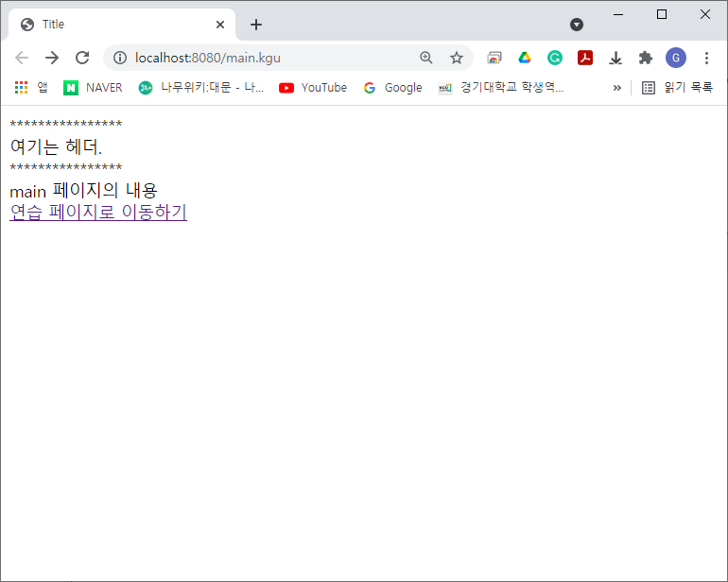Minimize the browser window

[618, 14]
